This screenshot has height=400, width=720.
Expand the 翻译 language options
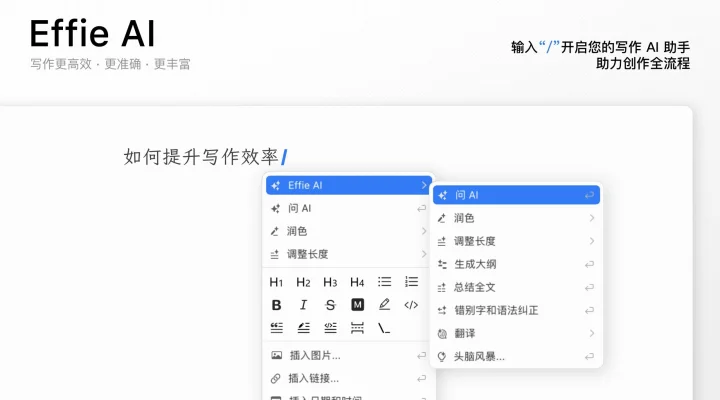[516, 333]
